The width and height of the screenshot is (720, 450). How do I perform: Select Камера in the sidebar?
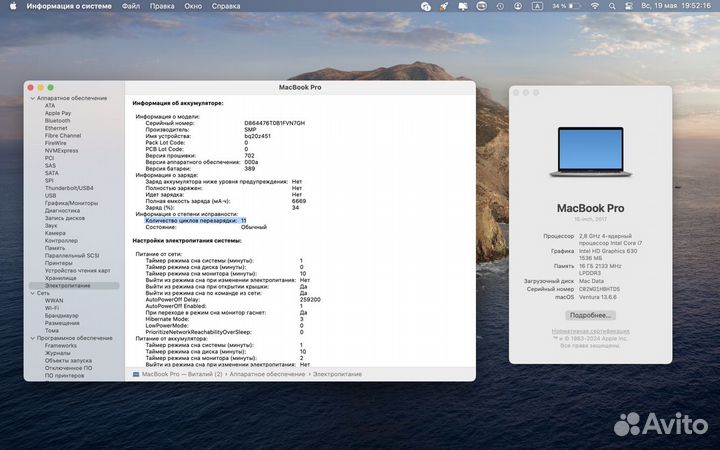click(x=55, y=233)
